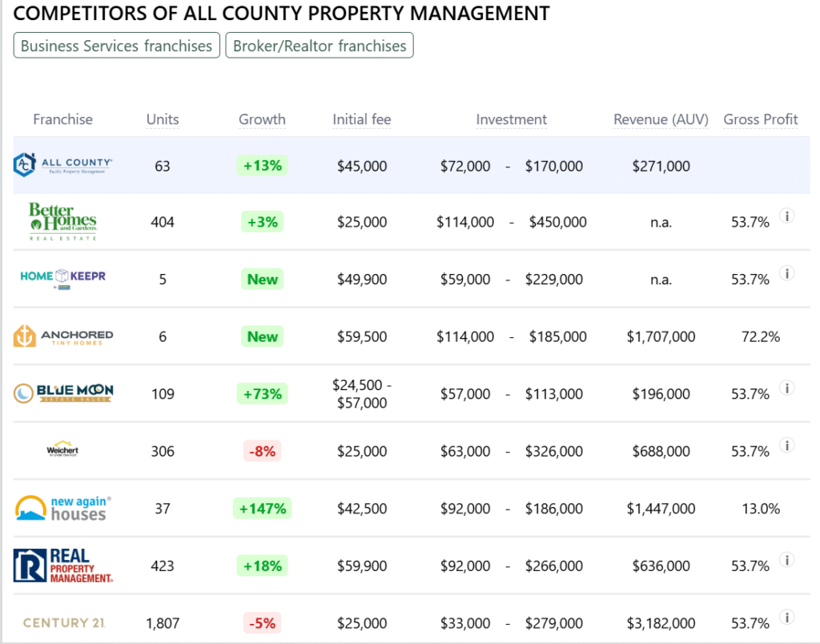
Task: Click info icon in Century 21 row
Action: click(x=786, y=618)
